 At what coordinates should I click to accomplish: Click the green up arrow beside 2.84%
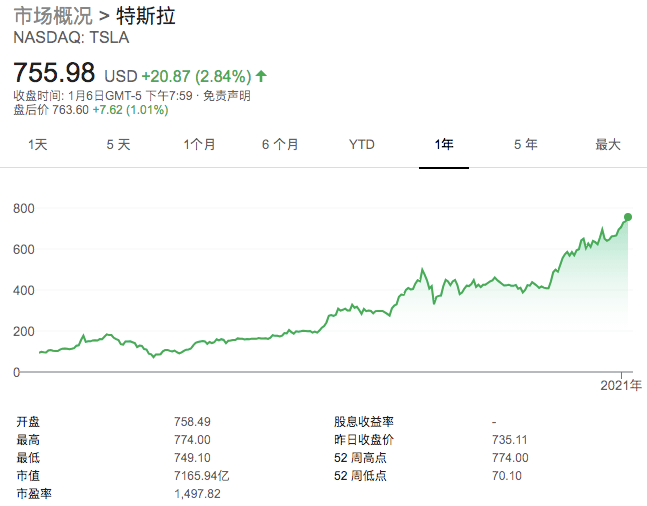coord(261,76)
